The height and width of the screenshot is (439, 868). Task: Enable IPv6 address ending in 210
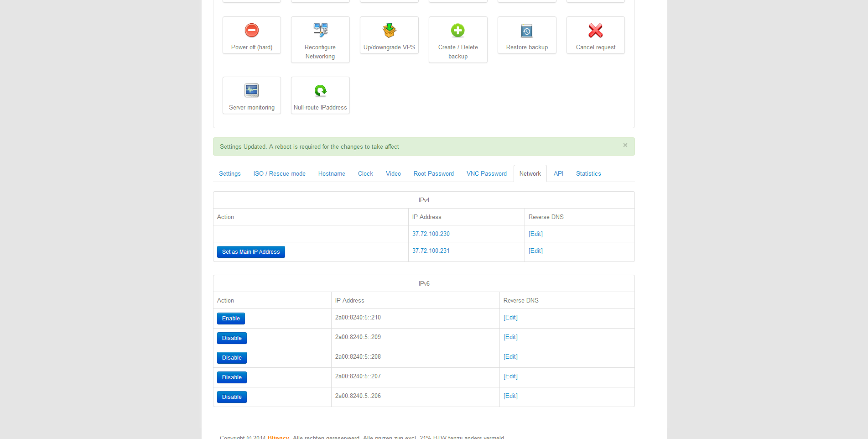click(231, 319)
